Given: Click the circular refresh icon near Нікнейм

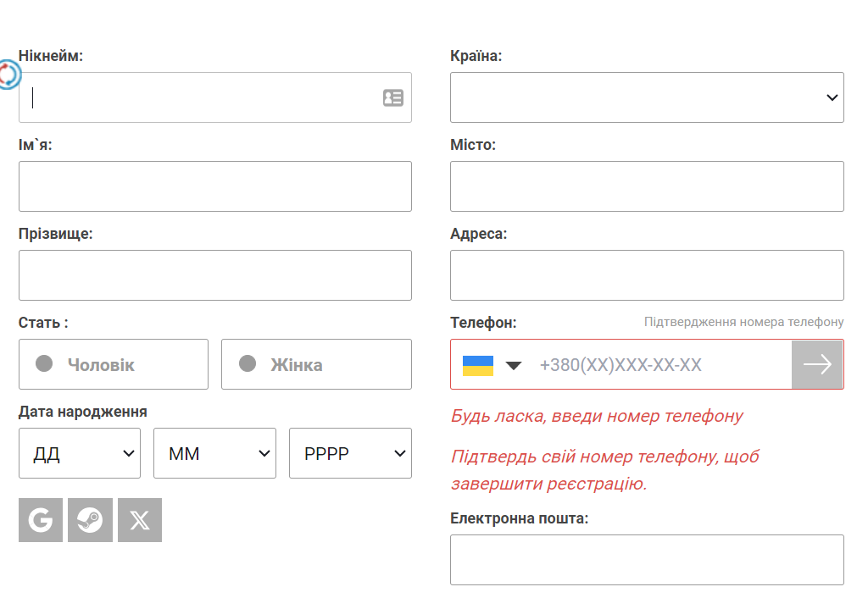Looking at the screenshot, I should [x=8, y=75].
